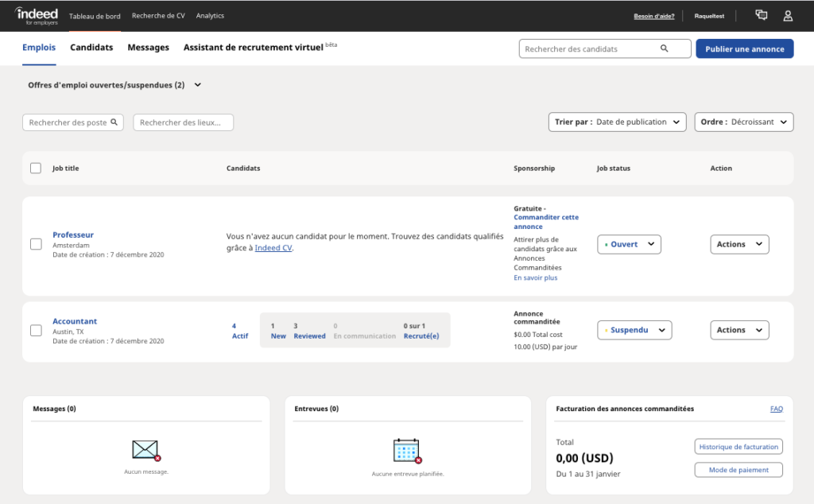This screenshot has height=504, width=814.
Task: Switch to the Candidats tab
Action: 91,48
